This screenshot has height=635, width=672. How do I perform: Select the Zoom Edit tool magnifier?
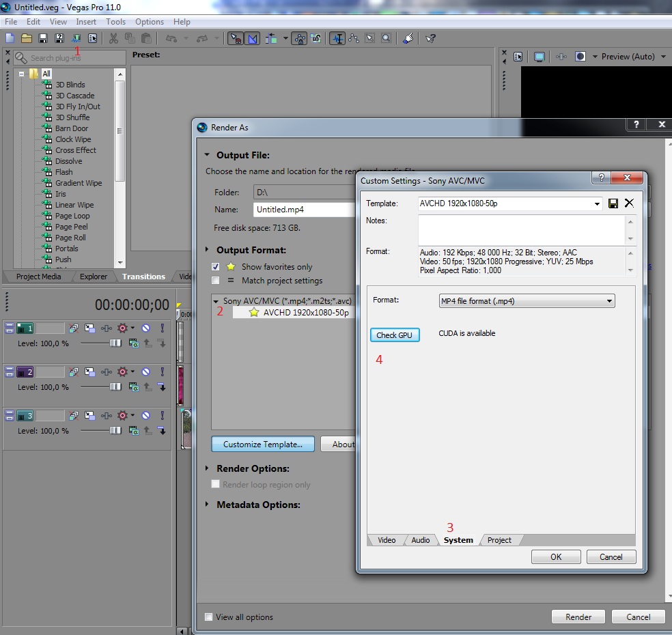point(386,38)
